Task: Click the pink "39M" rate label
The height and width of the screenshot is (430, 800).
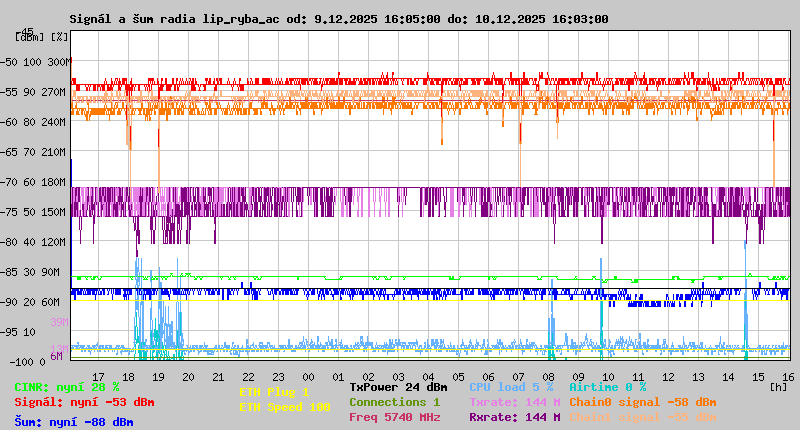Action: pyautogui.click(x=59, y=322)
